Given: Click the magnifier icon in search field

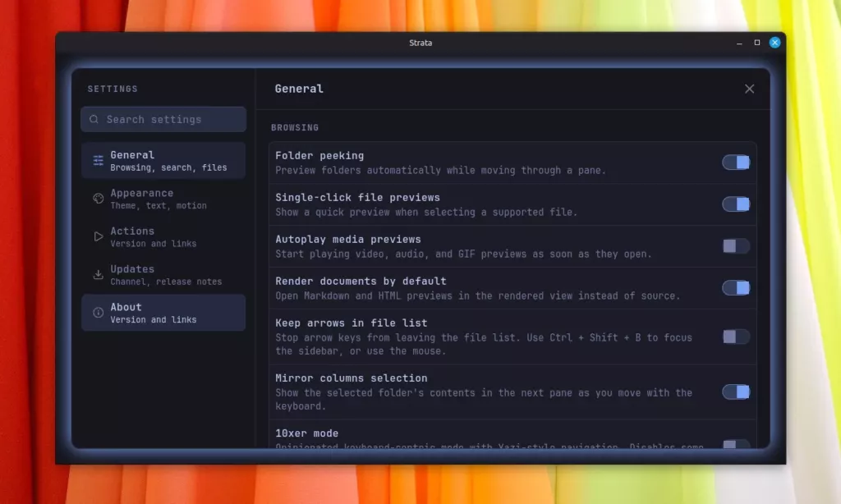Looking at the screenshot, I should [x=94, y=120].
